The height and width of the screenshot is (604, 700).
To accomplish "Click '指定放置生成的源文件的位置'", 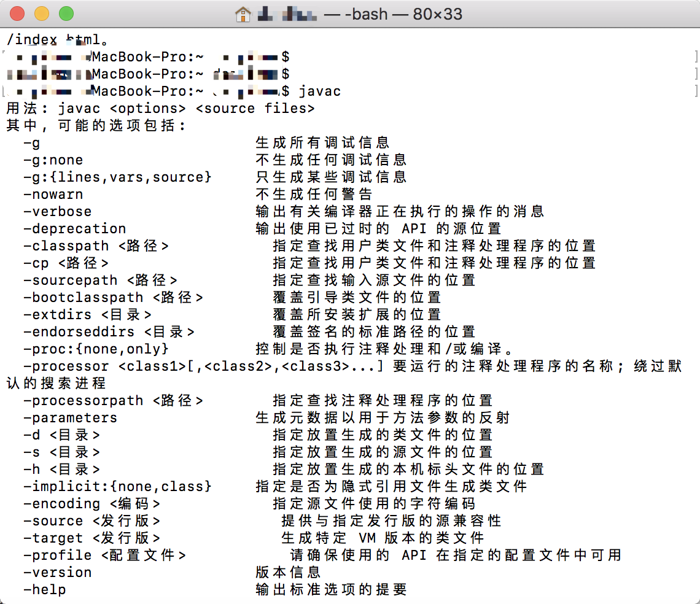I will (383, 452).
